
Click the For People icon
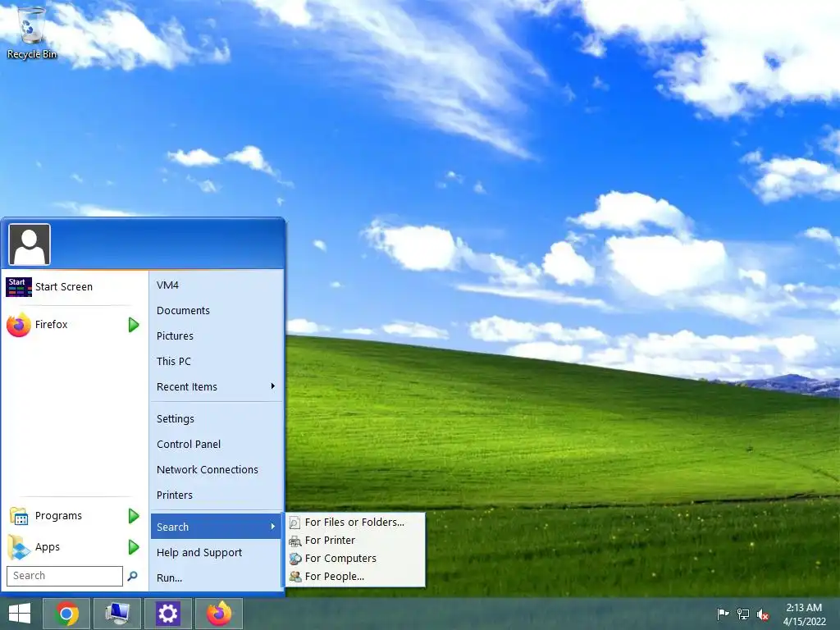click(x=294, y=577)
